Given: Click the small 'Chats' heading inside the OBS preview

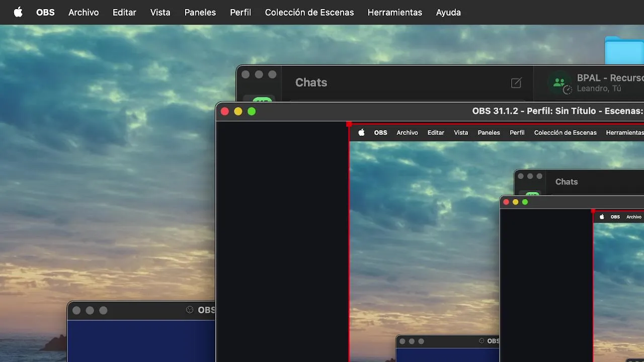Looking at the screenshot, I should click(x=567, y=182).
